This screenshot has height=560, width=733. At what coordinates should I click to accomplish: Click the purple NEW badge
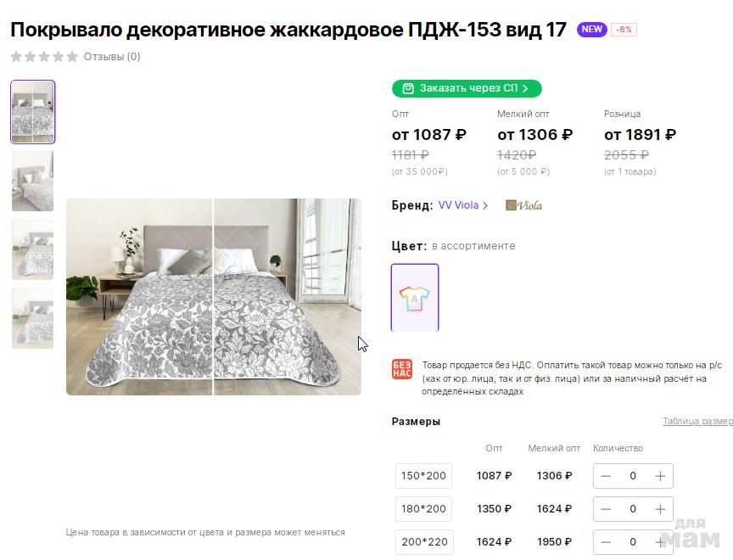(592, 30)
